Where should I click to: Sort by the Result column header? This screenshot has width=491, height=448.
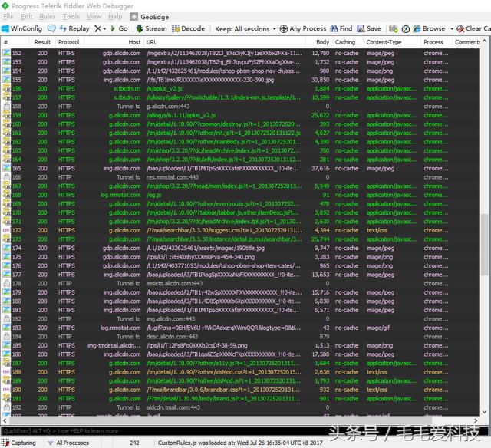42,42
